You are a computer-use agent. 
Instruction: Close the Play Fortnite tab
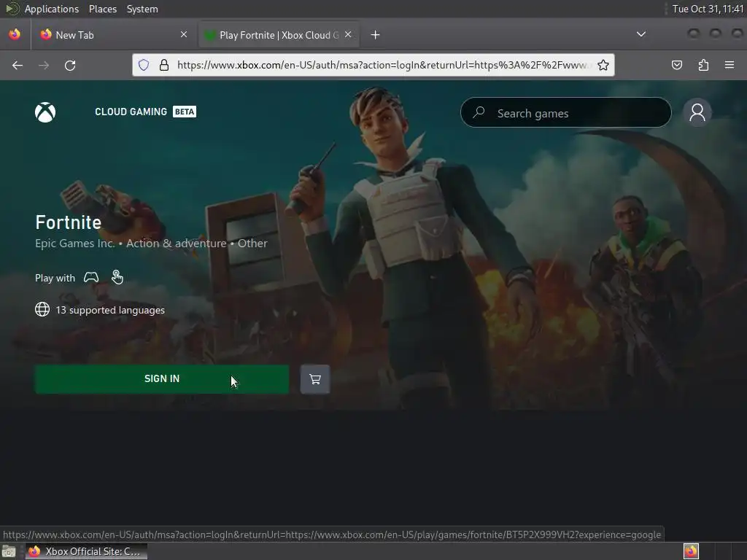point(348,34)
